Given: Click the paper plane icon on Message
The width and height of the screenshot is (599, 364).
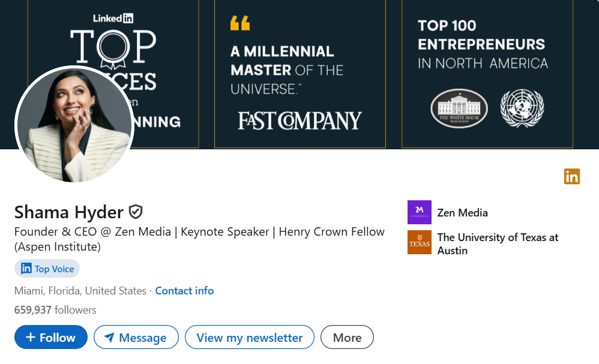Looking at the screenshot, I should [x=109, y=337].
